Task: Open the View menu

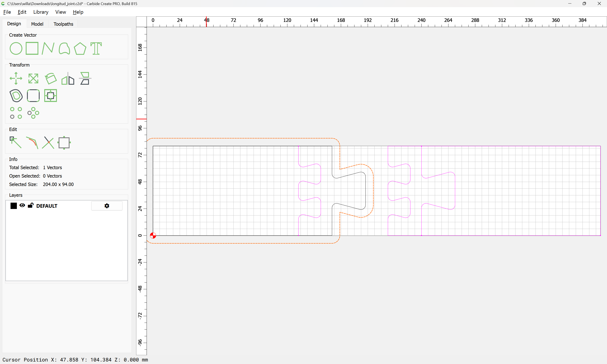Action: (x=61, y=12)
